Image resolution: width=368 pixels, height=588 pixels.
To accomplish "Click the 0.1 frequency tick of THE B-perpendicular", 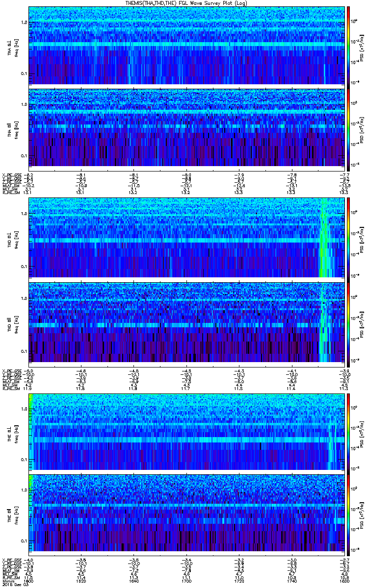I will tap(23, 459).
